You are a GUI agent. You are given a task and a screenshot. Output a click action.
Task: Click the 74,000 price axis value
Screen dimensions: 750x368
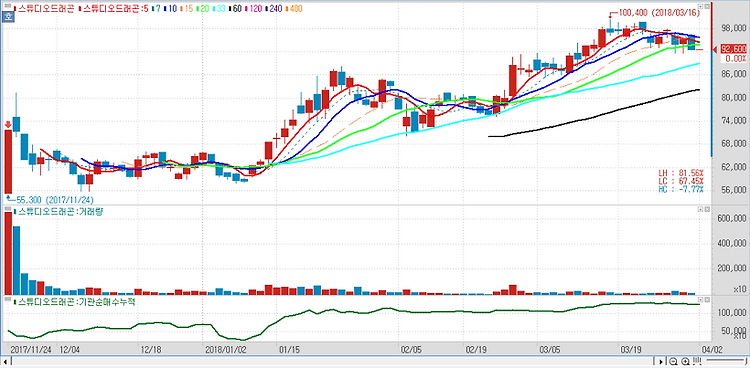733,121
